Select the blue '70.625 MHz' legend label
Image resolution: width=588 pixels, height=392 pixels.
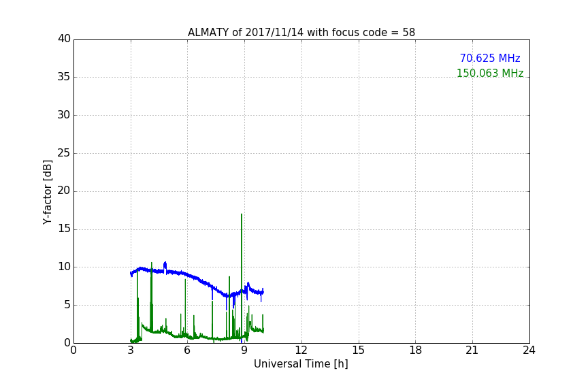490,59
